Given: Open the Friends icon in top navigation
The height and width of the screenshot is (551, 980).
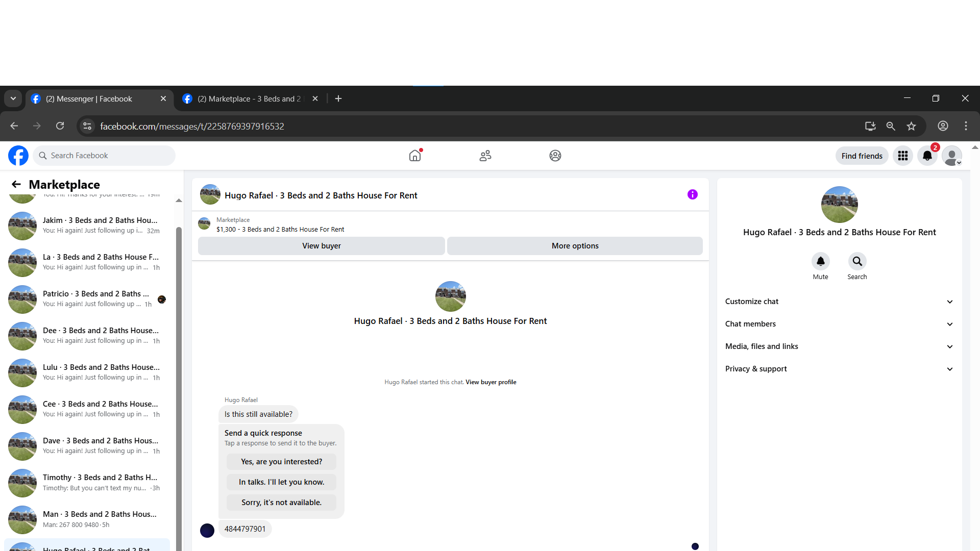Looking at the screenshot, I should [485, 156].
